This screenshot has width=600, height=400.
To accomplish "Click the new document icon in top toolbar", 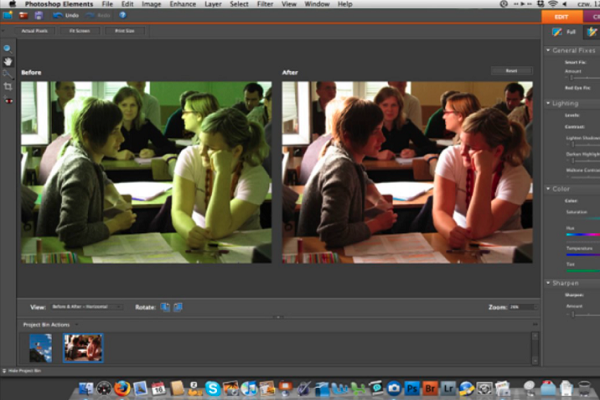I will 8,15.
